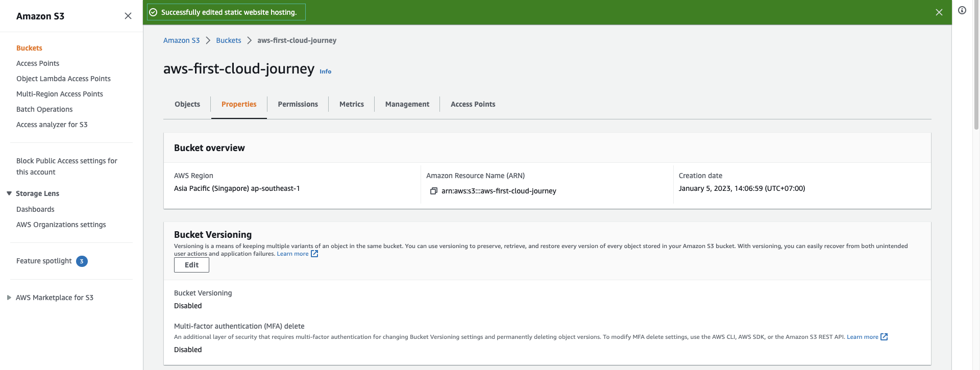Click breadcrumb chevron after Amazon S3

(208, 40)
